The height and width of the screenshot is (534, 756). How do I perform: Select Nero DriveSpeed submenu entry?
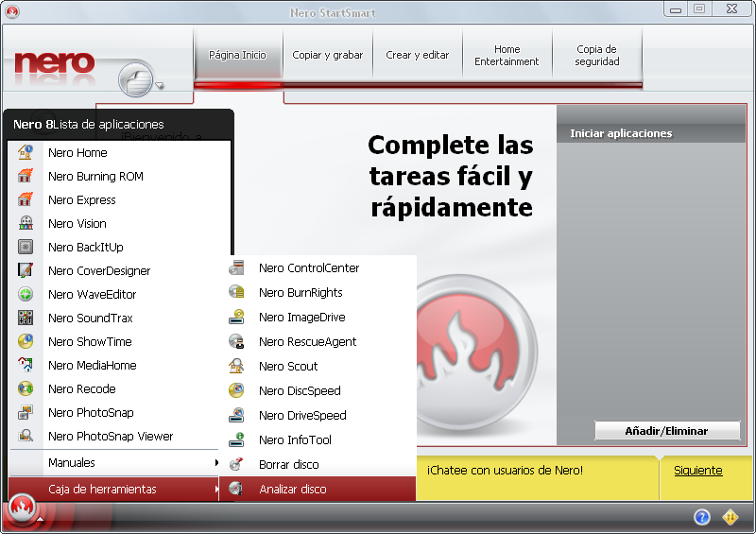click(318, 415)
